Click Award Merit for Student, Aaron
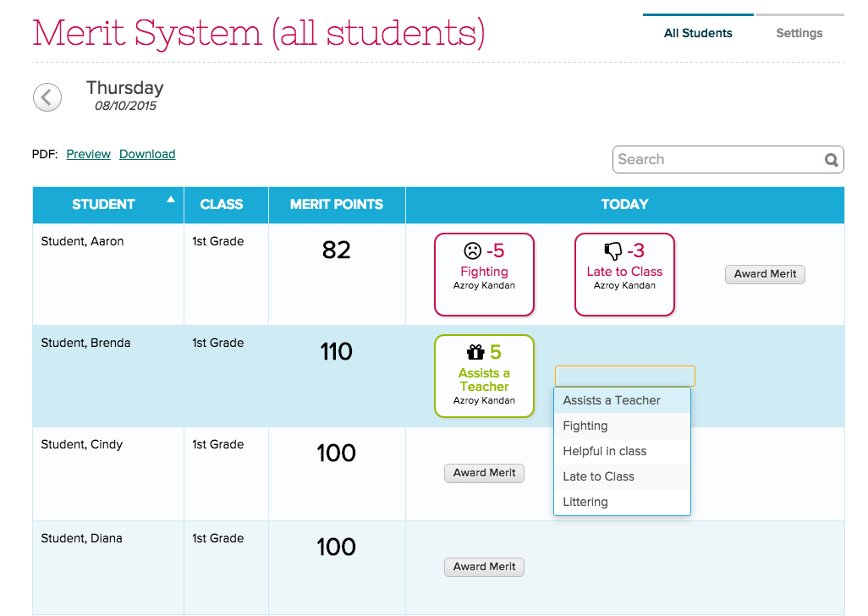The height and width of the screenshot is (616, 868). coord(764,274)
